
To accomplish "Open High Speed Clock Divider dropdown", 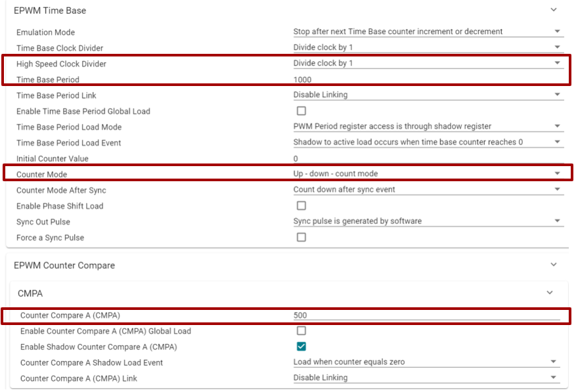I will pos(428,63).
